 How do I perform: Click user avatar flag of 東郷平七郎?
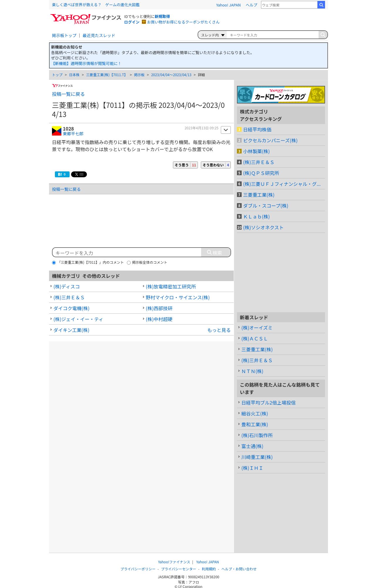coord(57,131)
